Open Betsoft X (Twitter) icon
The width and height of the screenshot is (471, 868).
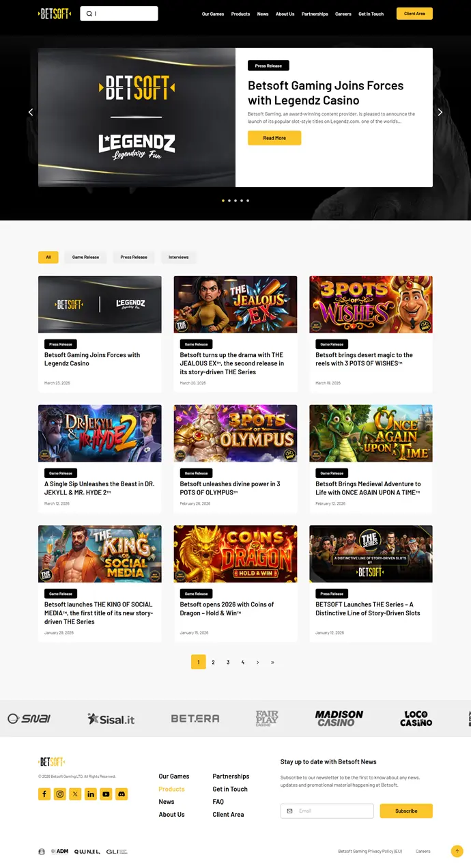75,794
